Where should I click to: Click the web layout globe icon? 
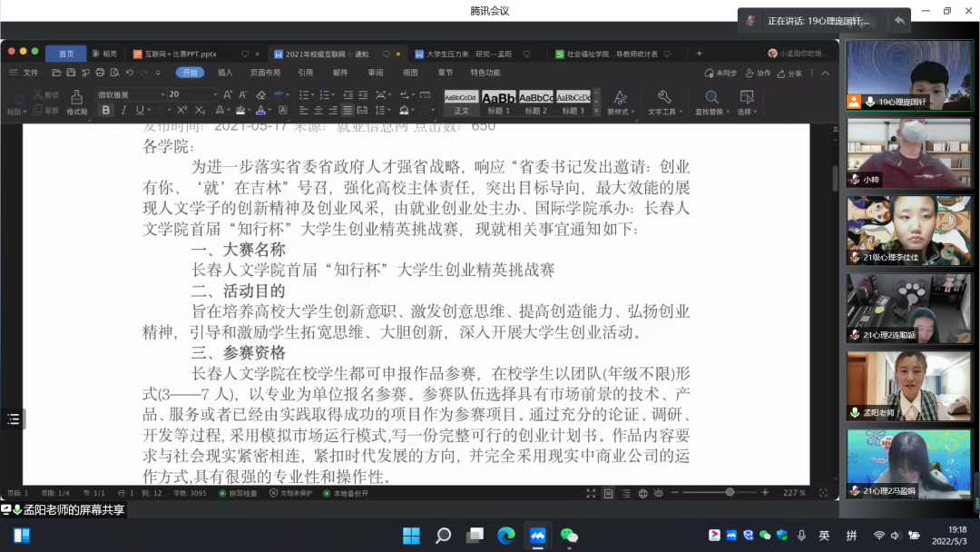(x=642, y=493)
